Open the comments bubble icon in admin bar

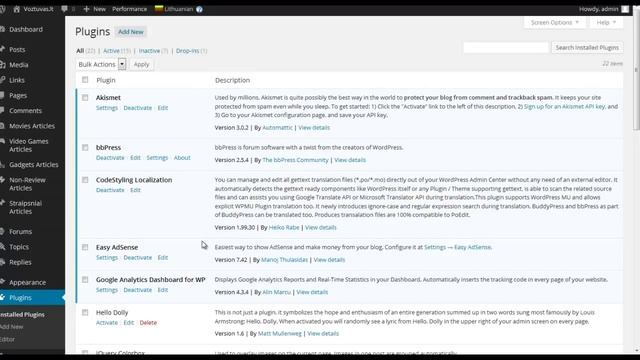point(64,9)
